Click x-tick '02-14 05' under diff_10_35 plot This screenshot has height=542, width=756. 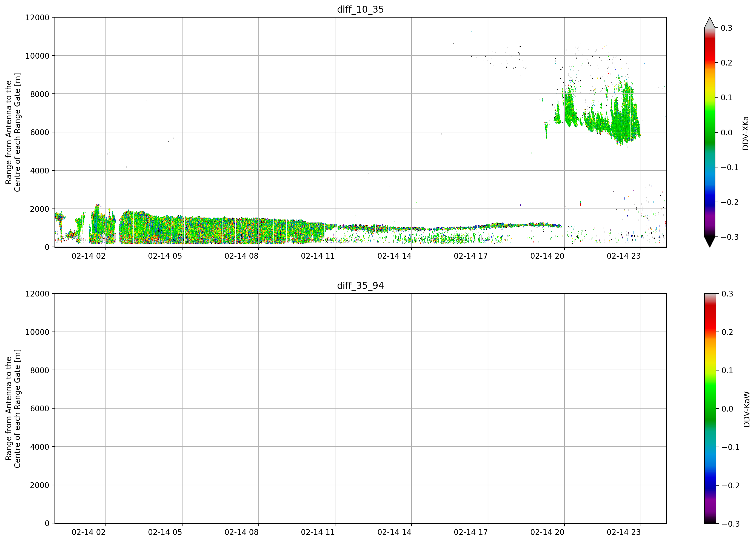pyautogui.click(x=165, y=256)
